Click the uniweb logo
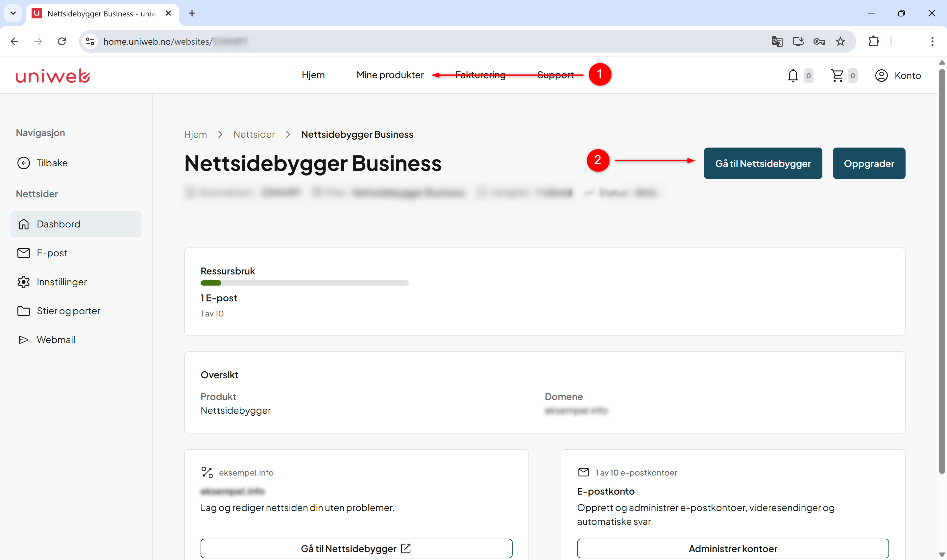 tap(53, 76)
